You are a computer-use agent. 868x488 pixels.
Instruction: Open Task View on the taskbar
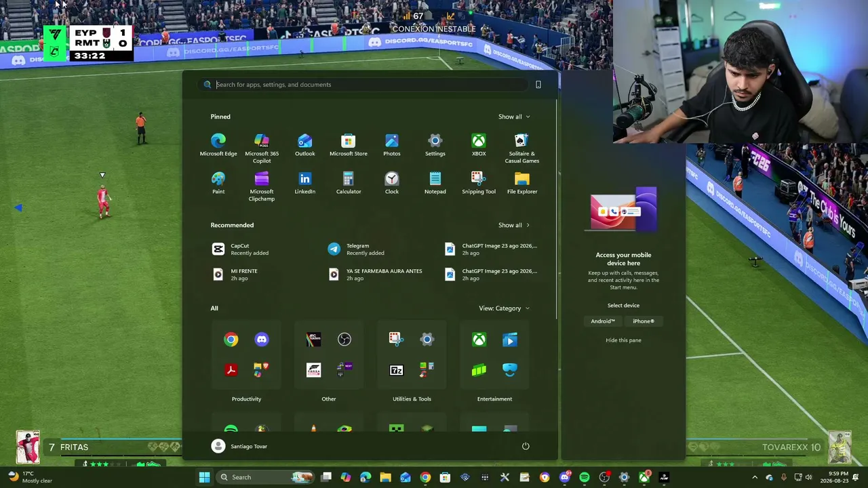326,477
